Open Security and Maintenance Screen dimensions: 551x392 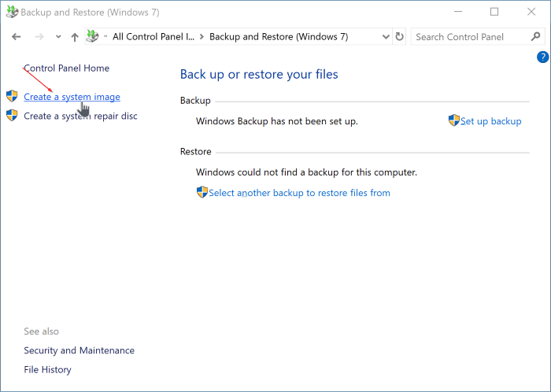pyautogui.click(x=79, y=350)
